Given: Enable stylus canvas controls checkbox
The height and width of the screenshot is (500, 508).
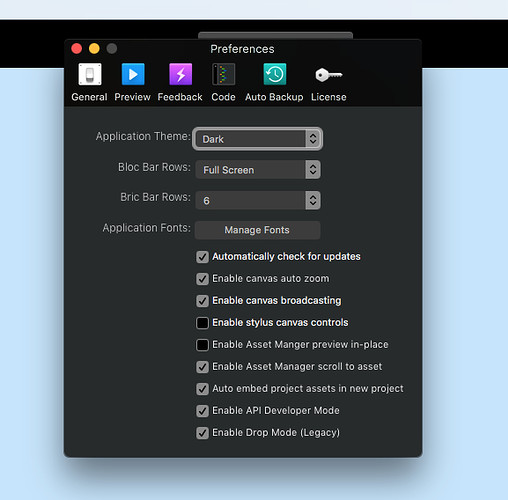Looking at the screenshot, I should tap(202, 323).
